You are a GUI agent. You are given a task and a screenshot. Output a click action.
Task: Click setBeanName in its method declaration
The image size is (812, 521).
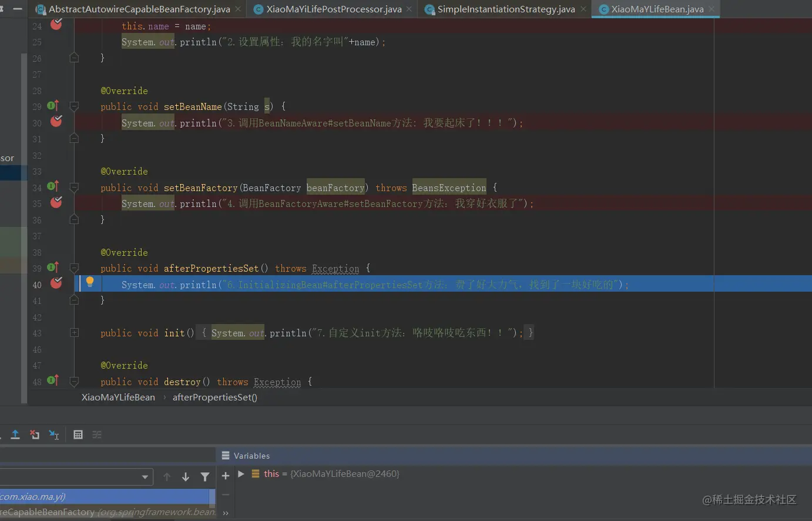[193, 106]
